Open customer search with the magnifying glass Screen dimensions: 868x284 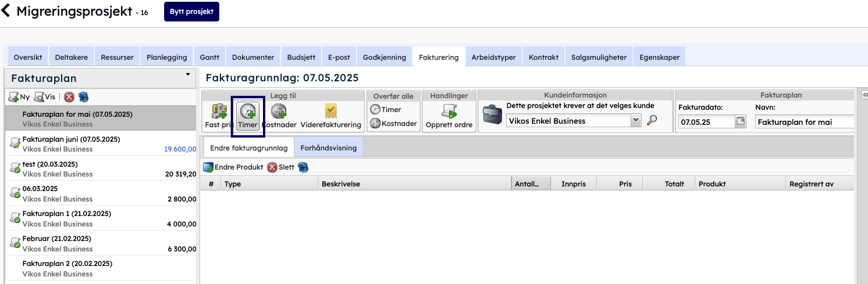click(x=653, y=121)
